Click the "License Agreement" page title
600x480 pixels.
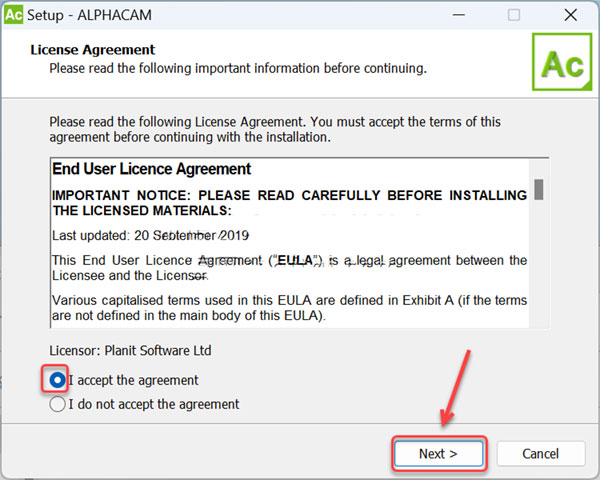coord(93,50)
